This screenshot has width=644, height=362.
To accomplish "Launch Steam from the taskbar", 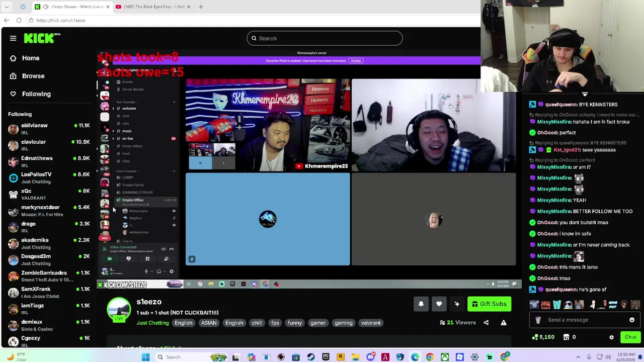I will (310, 357).
